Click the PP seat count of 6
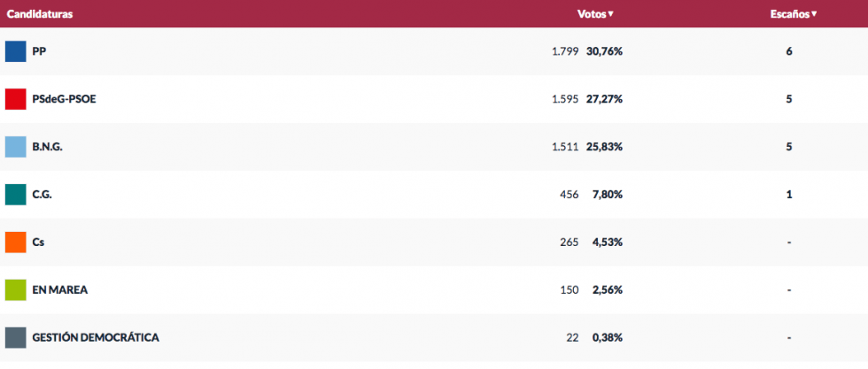The height and width of the screenshot is (369, 868). click(x=788, y=51)
